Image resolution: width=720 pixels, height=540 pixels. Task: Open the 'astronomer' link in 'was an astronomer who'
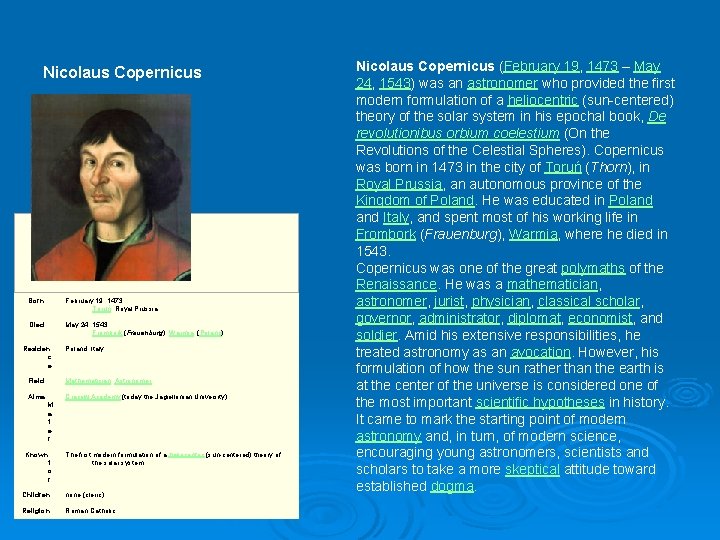coord(502,83)
